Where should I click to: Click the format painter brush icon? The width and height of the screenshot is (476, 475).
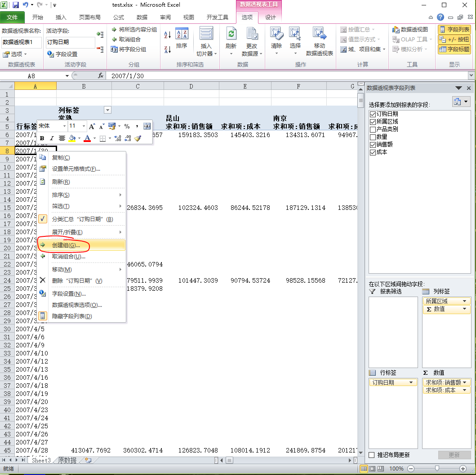138,138
